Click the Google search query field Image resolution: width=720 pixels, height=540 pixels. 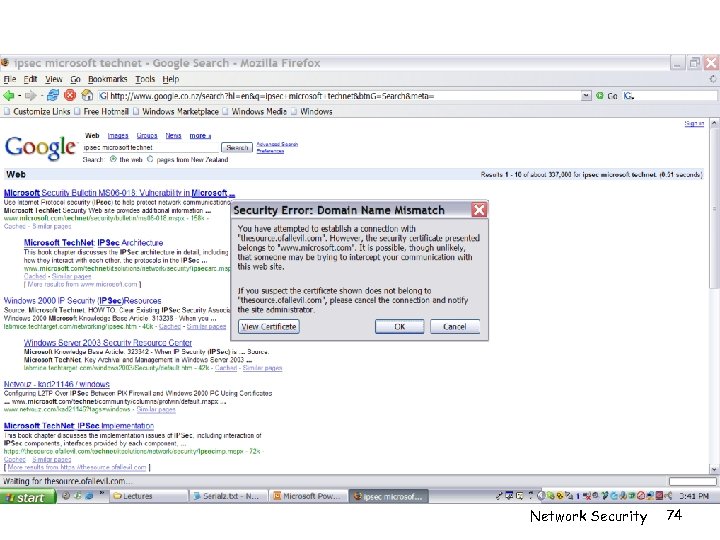151,147
